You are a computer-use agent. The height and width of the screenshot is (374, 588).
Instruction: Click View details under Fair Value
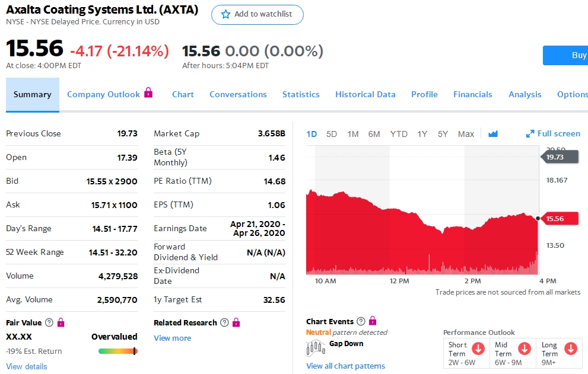click(x=27, y=366)
